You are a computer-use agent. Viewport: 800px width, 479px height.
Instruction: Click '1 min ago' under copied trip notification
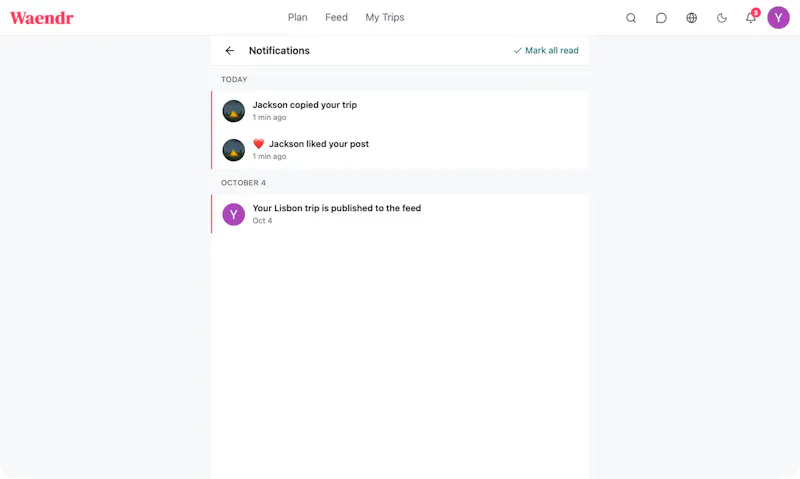[x=269, y=117]
